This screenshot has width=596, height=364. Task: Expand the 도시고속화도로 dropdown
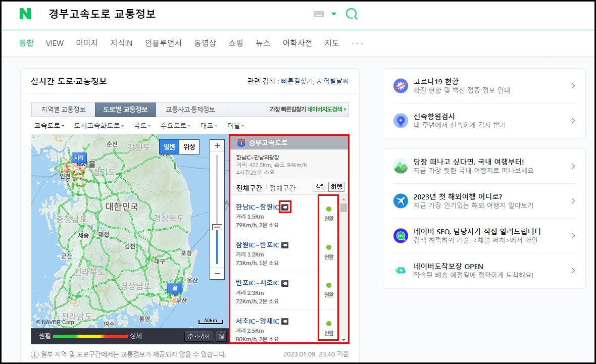click(x=99, y=125)
